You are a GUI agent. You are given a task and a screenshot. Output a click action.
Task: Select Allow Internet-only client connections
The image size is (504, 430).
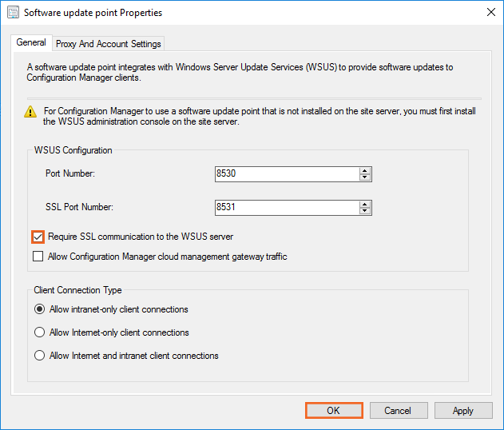[39, 332]
